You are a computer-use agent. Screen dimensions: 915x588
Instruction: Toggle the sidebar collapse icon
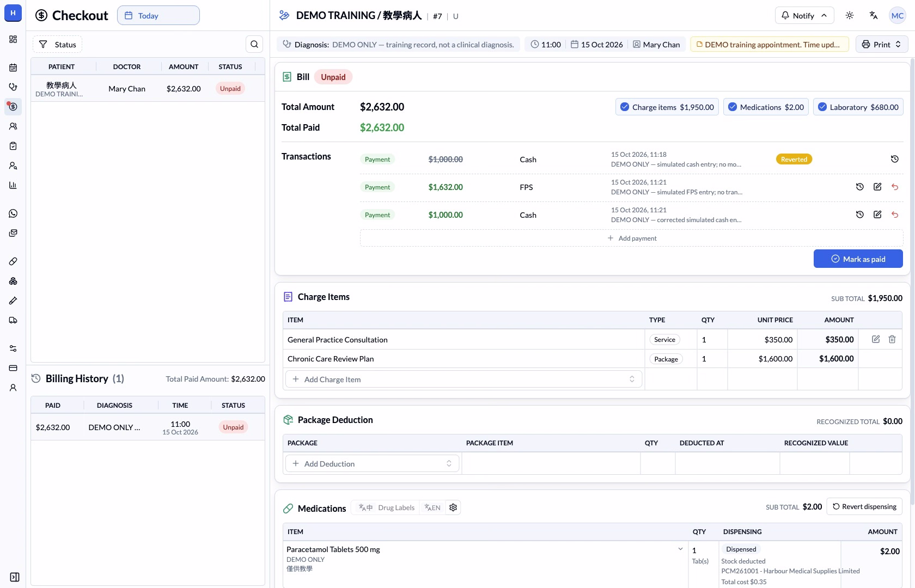point(15,577)
